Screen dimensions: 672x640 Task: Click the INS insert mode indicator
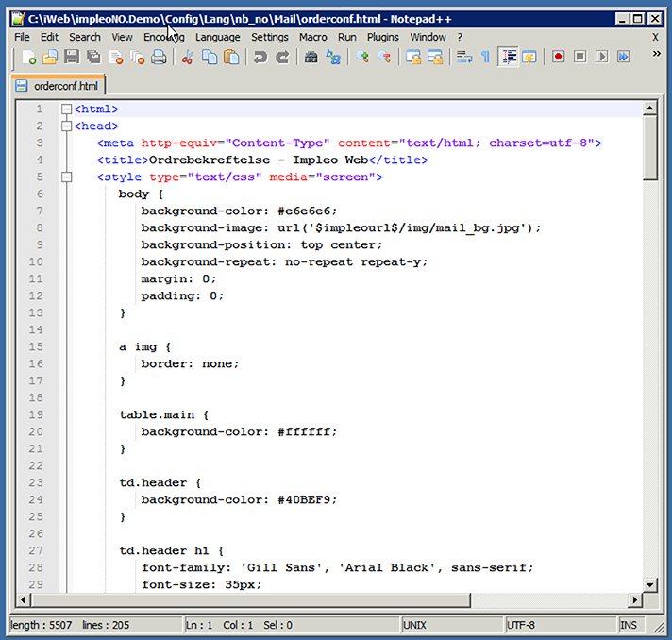629,625
